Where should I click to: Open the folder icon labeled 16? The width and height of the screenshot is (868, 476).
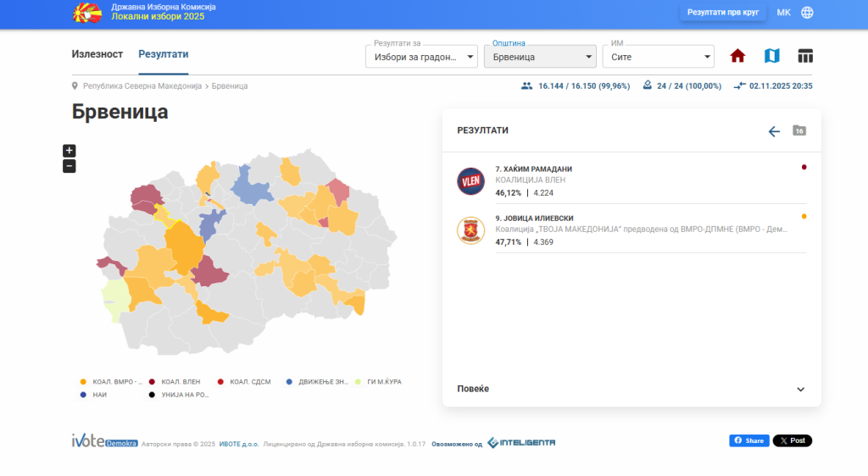[798, 130]
